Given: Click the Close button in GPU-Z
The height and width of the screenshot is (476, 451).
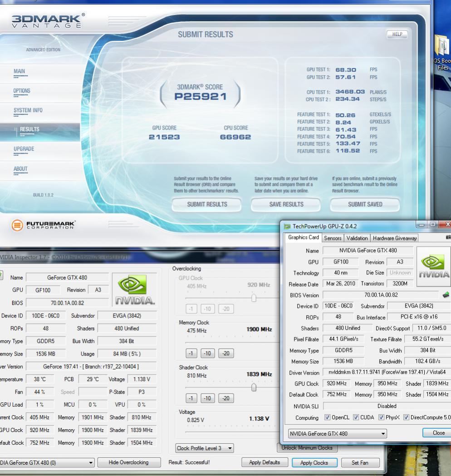Looking at the screenshot, I should click(438, 432).
